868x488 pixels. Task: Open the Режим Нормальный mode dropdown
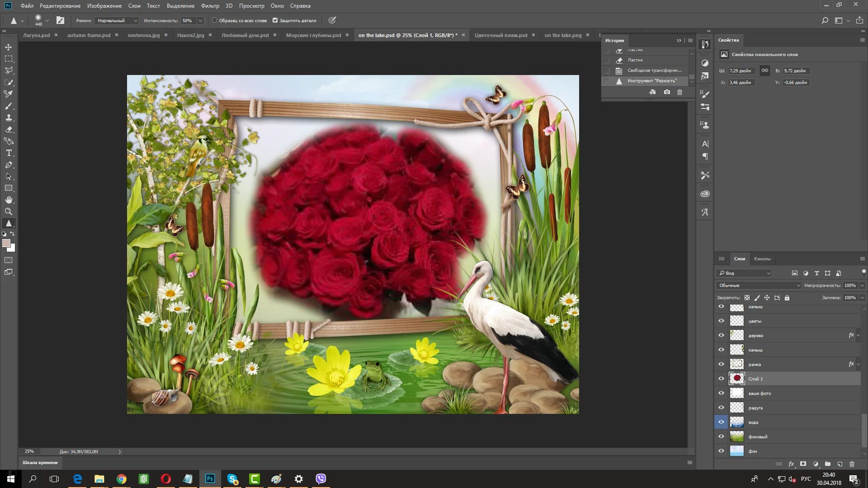117,20
